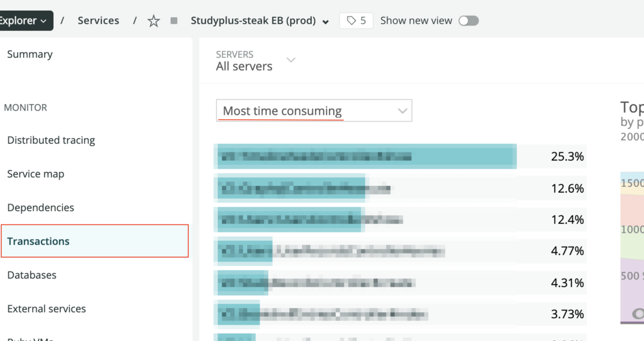Select the transaction bar showing 12.4%
Screen dimensions: 644x341
[400, 219]
